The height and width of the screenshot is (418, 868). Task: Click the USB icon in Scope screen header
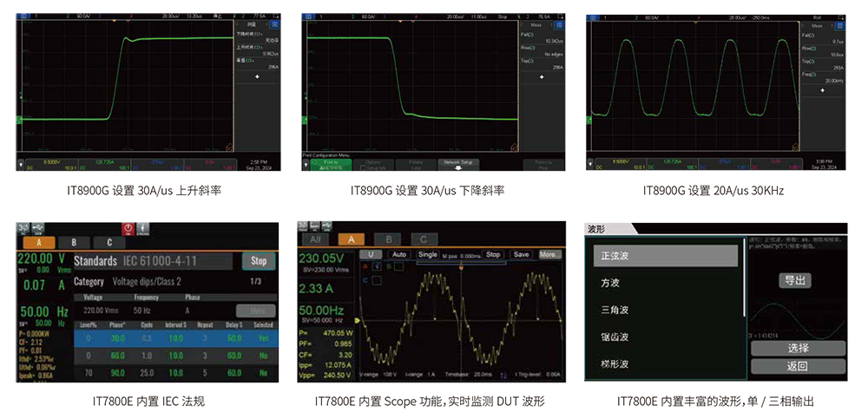325,225
